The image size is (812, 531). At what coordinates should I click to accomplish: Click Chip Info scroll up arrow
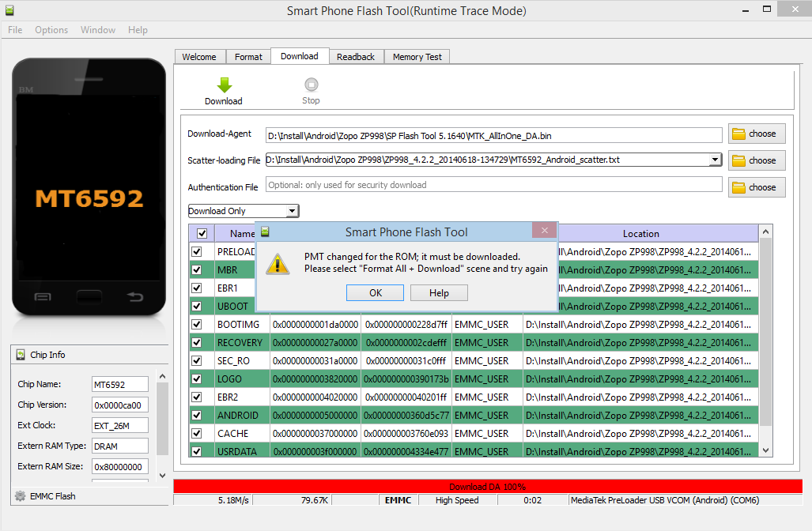(x=163, y=376)
